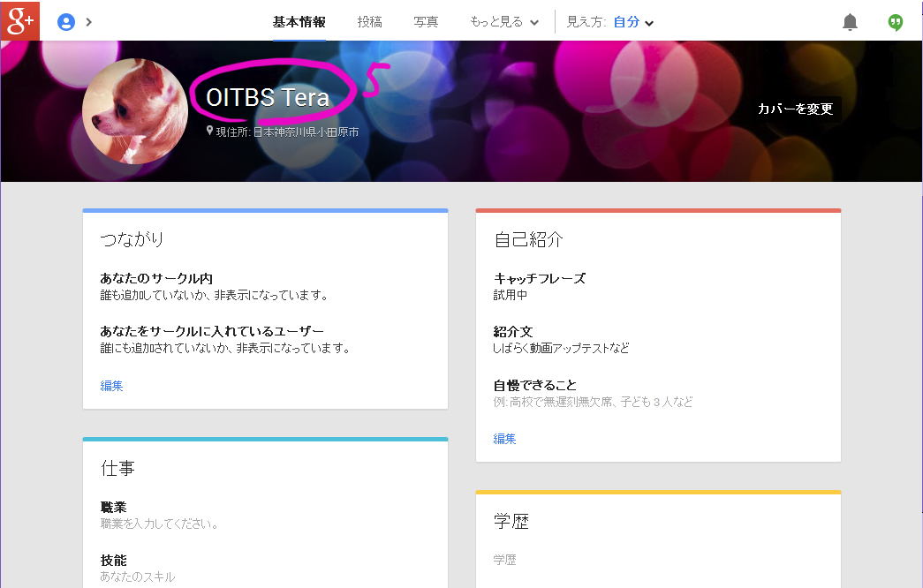Click the しばらく動画アップテストなど text

561,348
